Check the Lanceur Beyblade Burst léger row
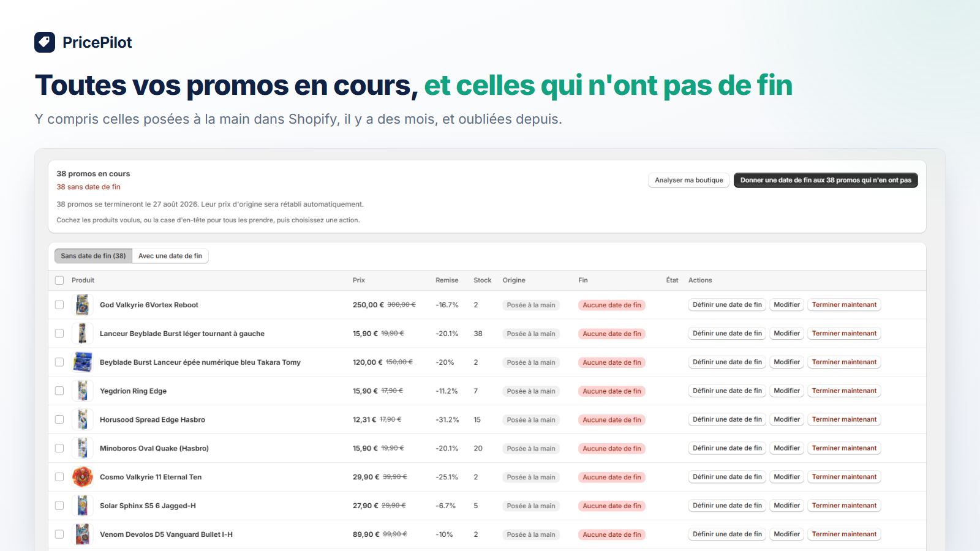The width and height of the screenshot is (980, 551). [x=59, y=334]
